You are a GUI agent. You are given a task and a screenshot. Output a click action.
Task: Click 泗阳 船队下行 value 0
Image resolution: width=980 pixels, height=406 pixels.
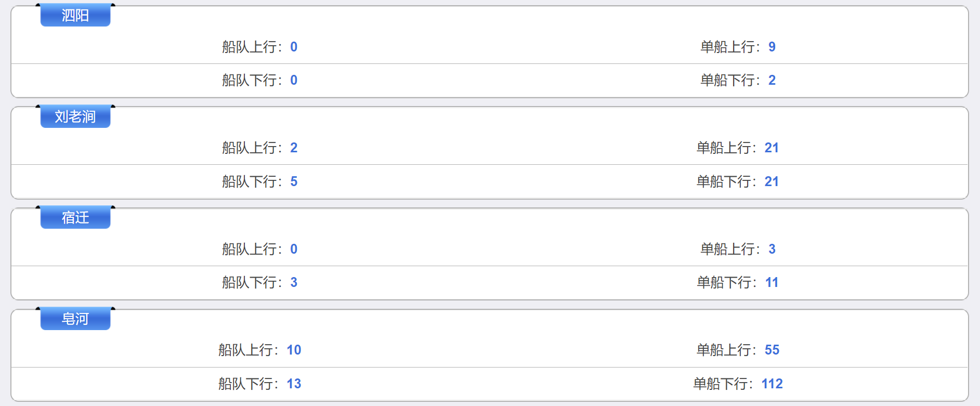tap(294, 80)
